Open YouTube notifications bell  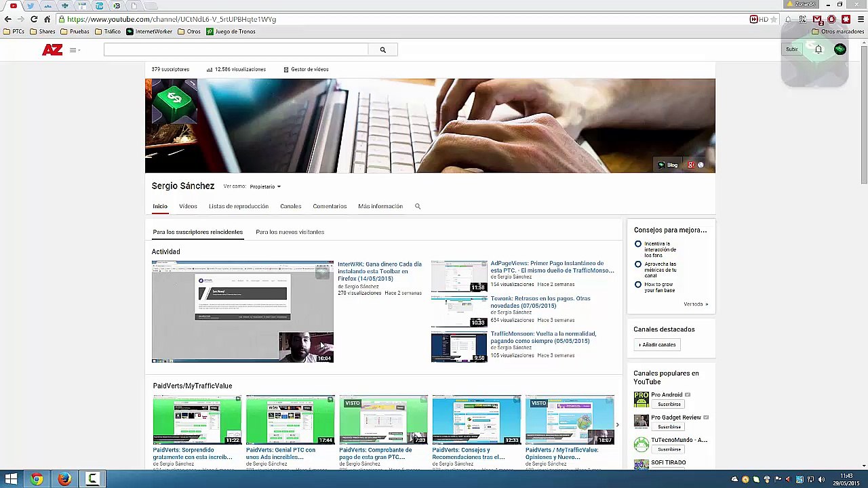[818, 49]
